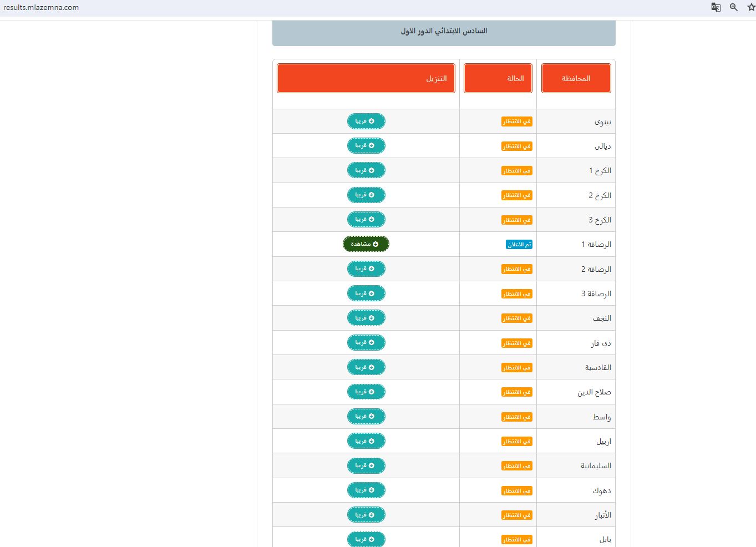Click the قريبا button for ذي قار

[x=366, y=342]
